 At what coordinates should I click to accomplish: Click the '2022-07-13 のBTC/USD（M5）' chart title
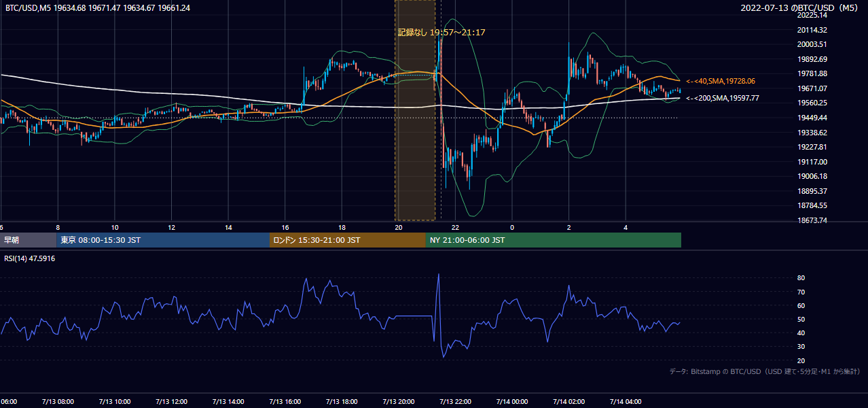801,7
